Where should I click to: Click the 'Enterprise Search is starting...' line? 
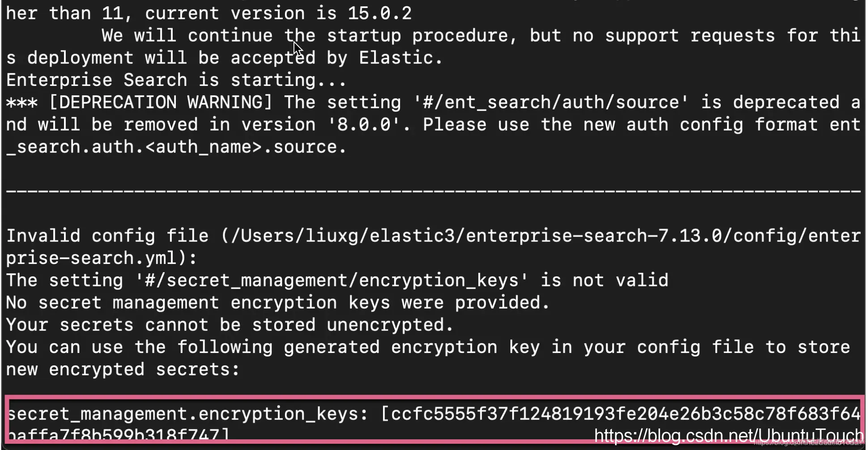[x=176, y=80]
